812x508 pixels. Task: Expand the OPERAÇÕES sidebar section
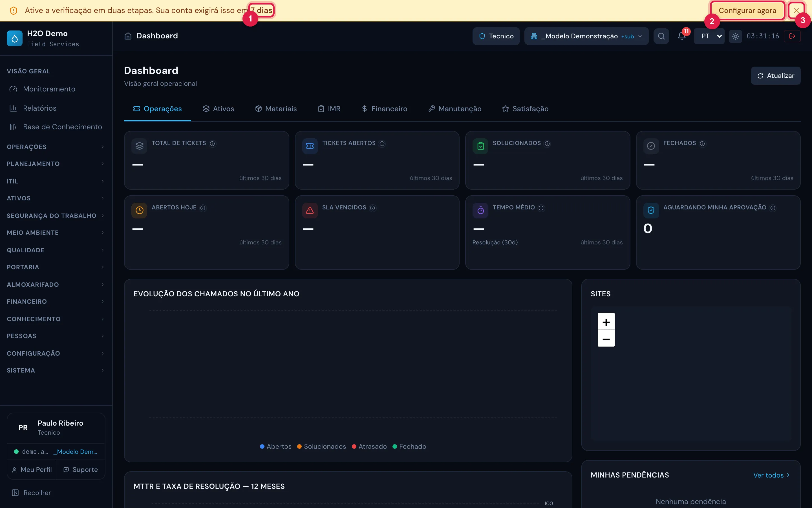56,147
